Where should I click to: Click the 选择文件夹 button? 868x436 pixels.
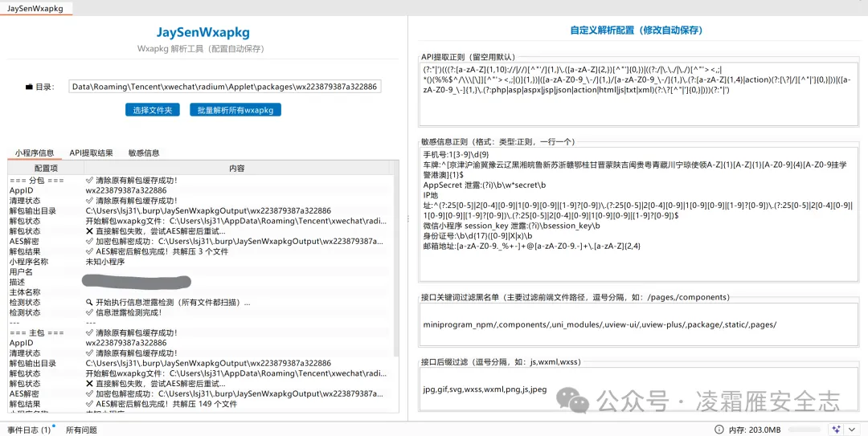(152, 110)
